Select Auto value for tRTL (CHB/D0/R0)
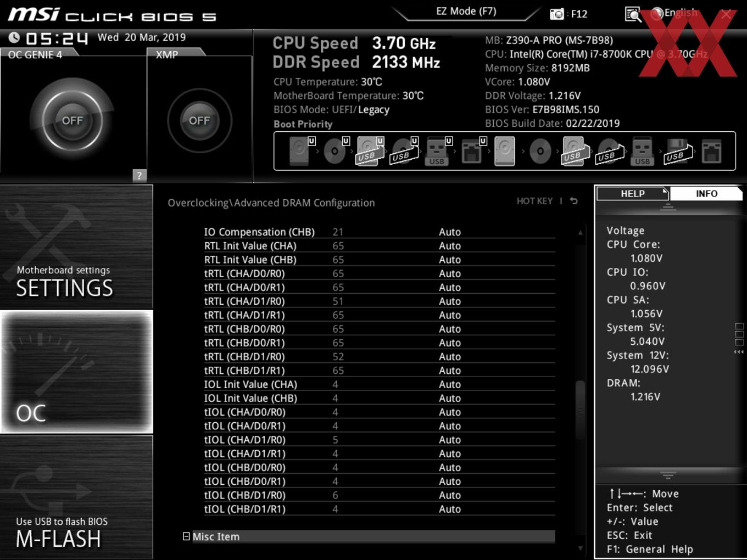The width and height of the screenshot is (747, 560). (450, 329)
